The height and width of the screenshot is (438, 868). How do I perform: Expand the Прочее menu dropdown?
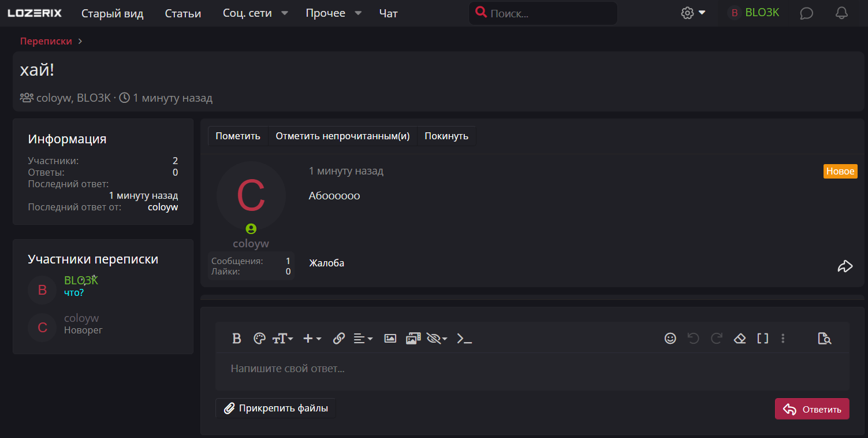(x=358, y=13)
